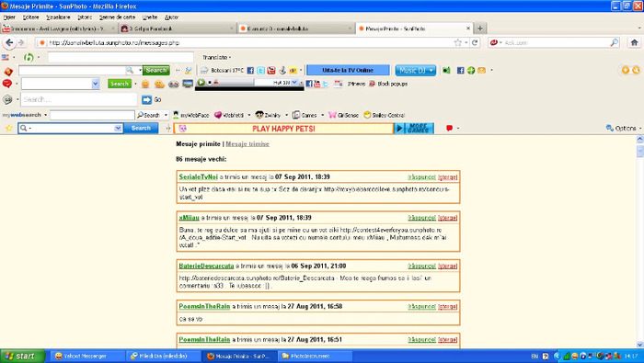644x363 pixels.
Task: Open the BaterieDescarcata sender profile link
Action: pyautogui.click(x=206, y=266)
